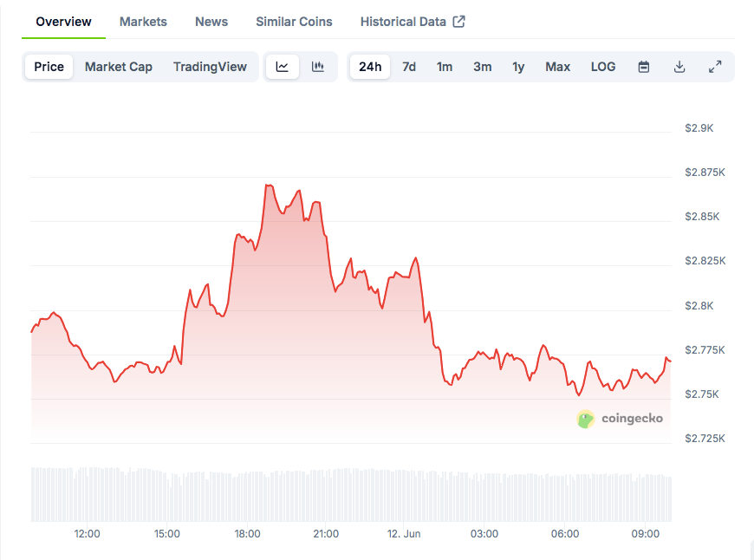754x560 pixels.
Task: Switch chart to TradingView mode
Action: point(210,67)
